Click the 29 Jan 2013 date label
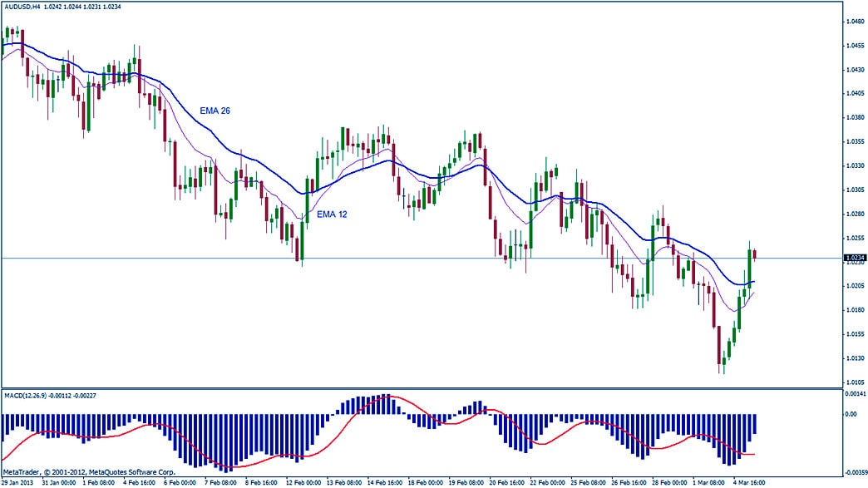This screenshot has width=868, height=488. tap(18, 482)
